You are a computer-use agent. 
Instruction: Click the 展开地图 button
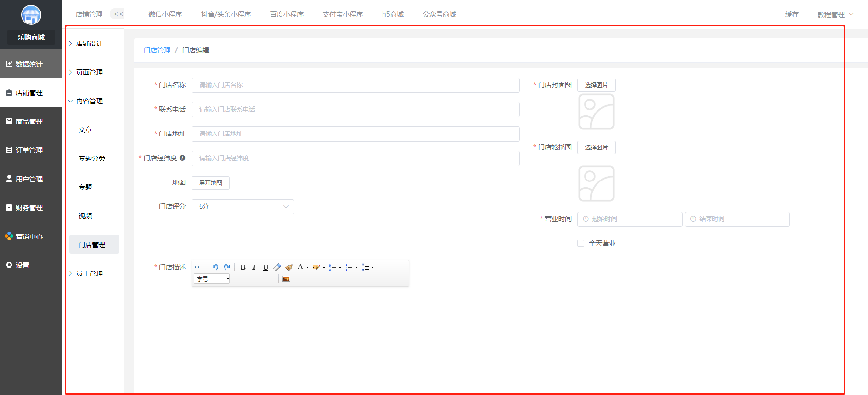tap(211, 183)
